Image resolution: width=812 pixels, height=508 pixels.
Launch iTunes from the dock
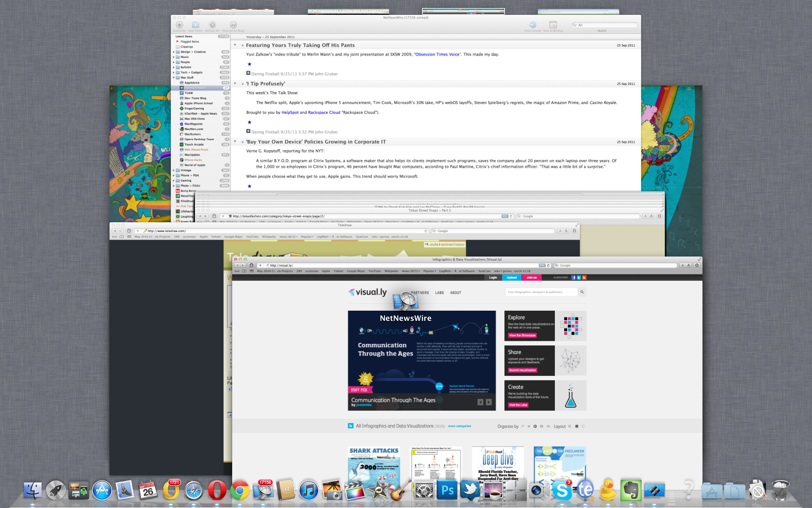coord(309,491)
